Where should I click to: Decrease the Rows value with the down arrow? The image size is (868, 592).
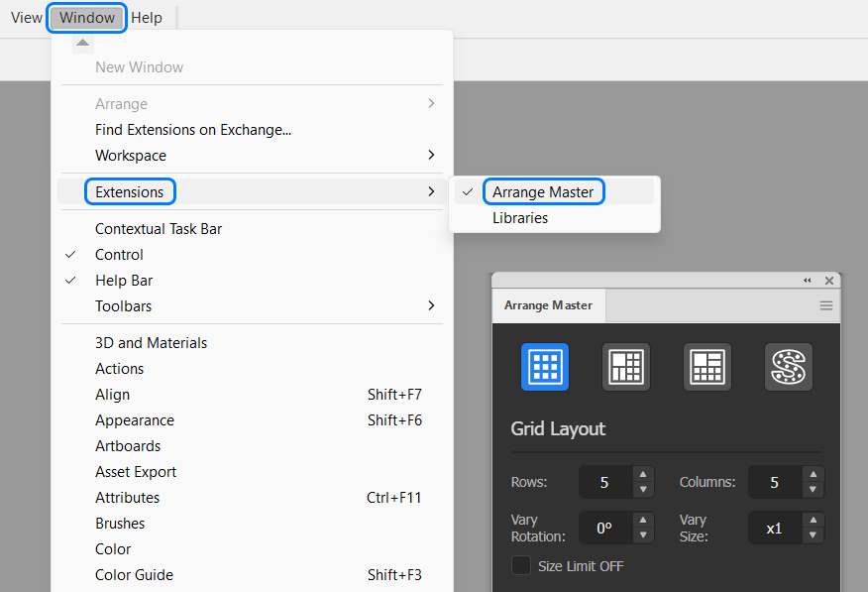coord(643,490)
